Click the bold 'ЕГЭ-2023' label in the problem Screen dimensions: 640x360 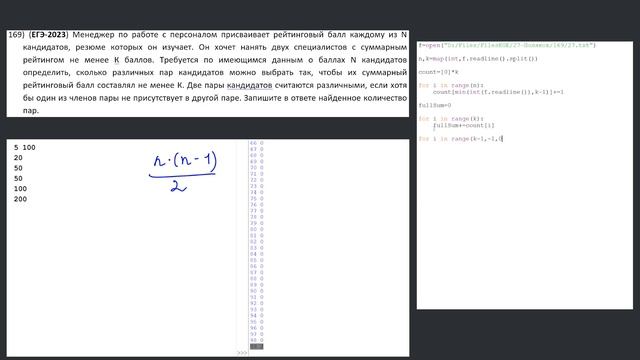pyautogui.click(x=48, y=35)
